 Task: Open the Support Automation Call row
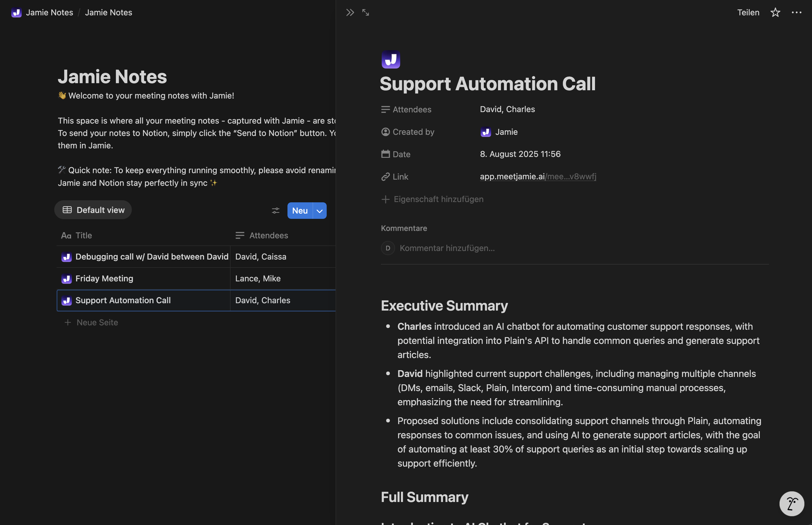tap(123, 301)
